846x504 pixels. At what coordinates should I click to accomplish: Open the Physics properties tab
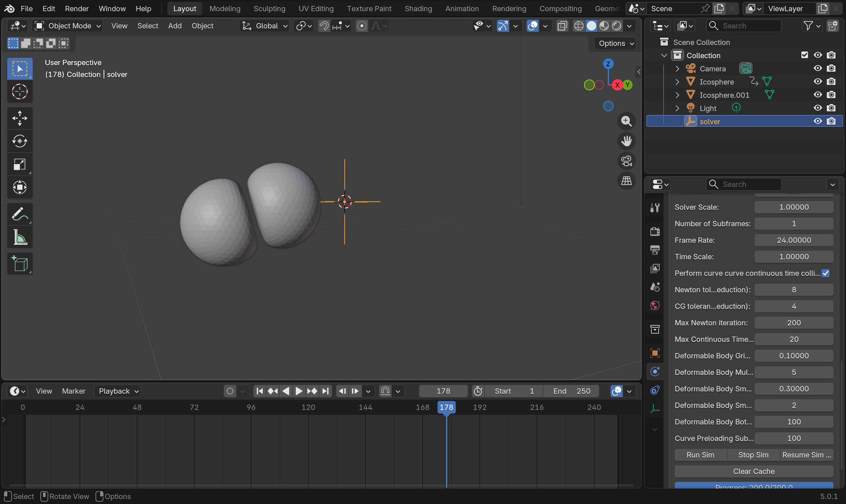point(655,372)
